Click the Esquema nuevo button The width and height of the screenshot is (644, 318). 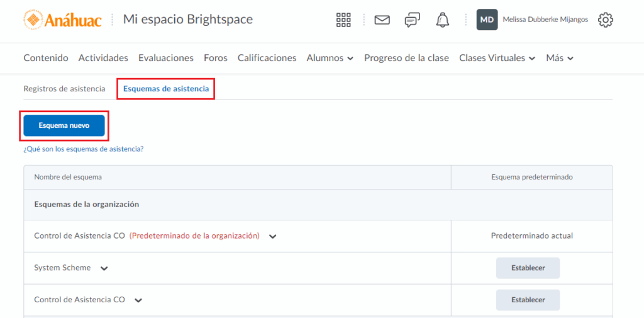point(64,125)
